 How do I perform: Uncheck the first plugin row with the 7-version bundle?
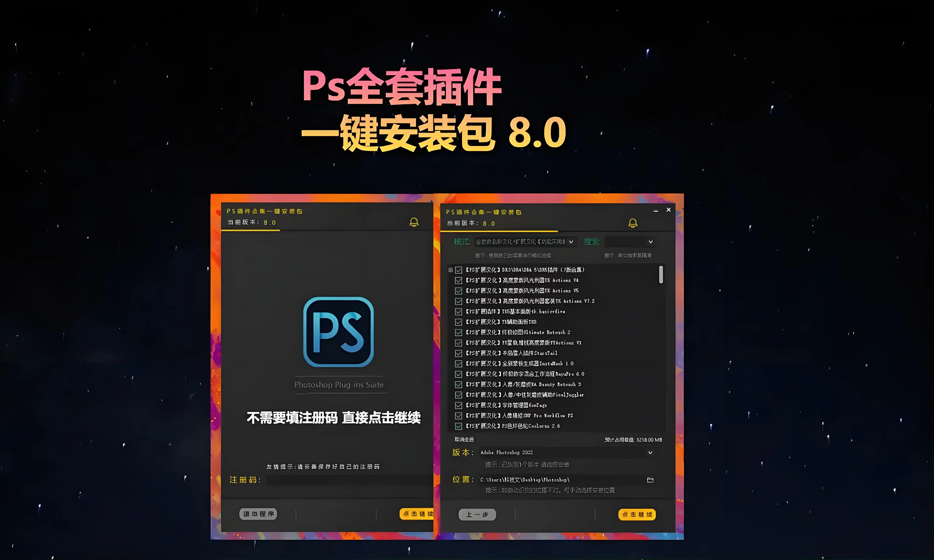[458, 270]
